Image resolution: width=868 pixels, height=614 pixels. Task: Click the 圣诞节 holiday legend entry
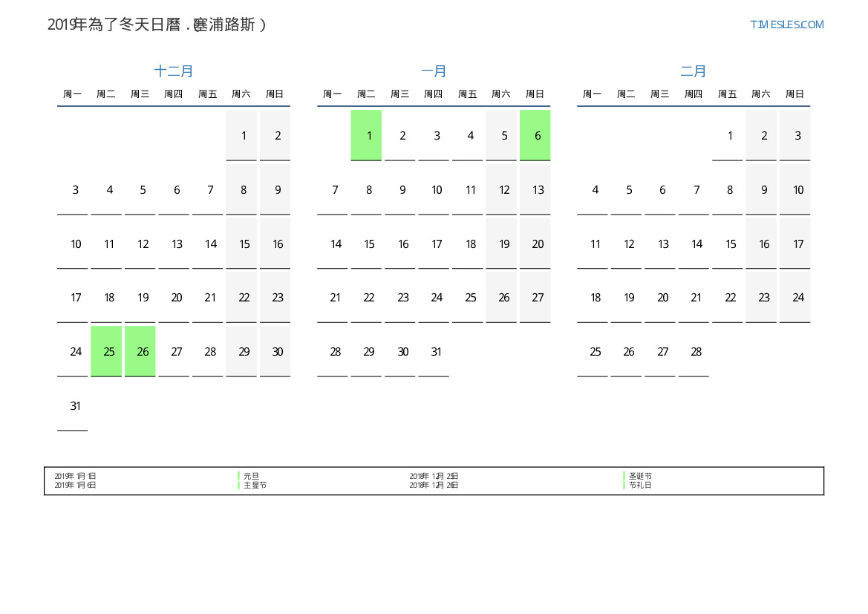pos(640,476)
